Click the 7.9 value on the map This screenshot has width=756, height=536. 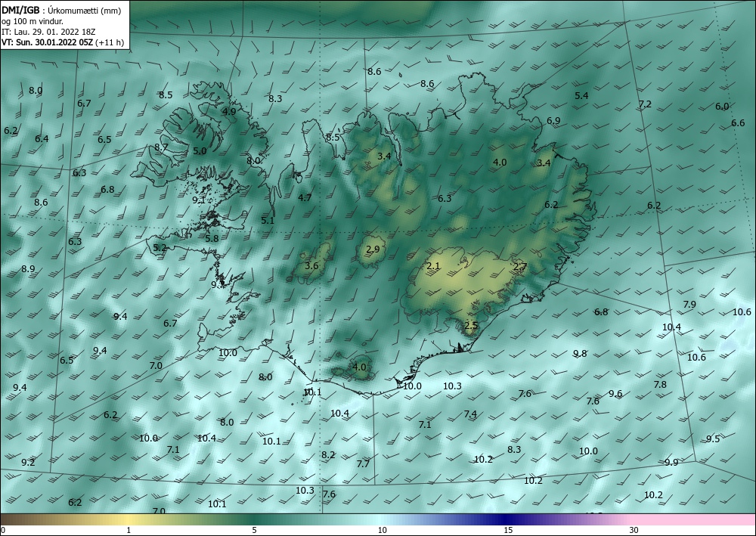coord(689,305)
